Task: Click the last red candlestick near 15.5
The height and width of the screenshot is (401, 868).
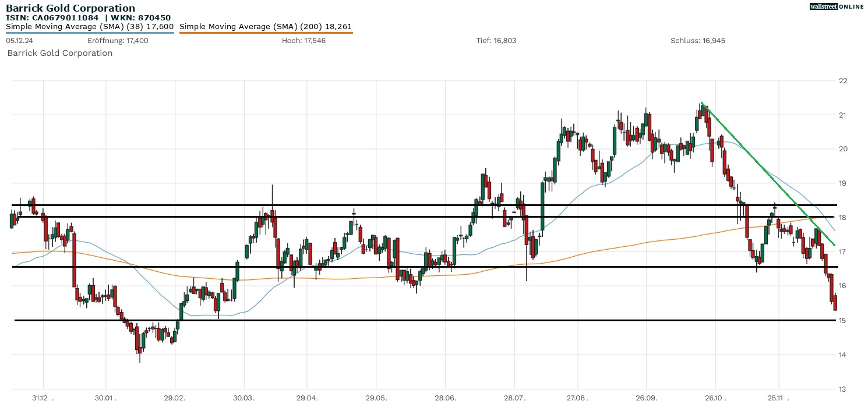Action: [x=835, y=301]
